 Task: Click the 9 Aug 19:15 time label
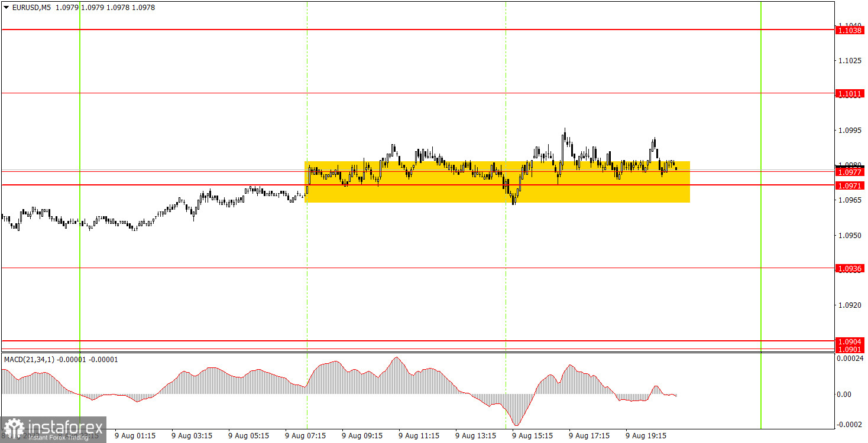646,436
